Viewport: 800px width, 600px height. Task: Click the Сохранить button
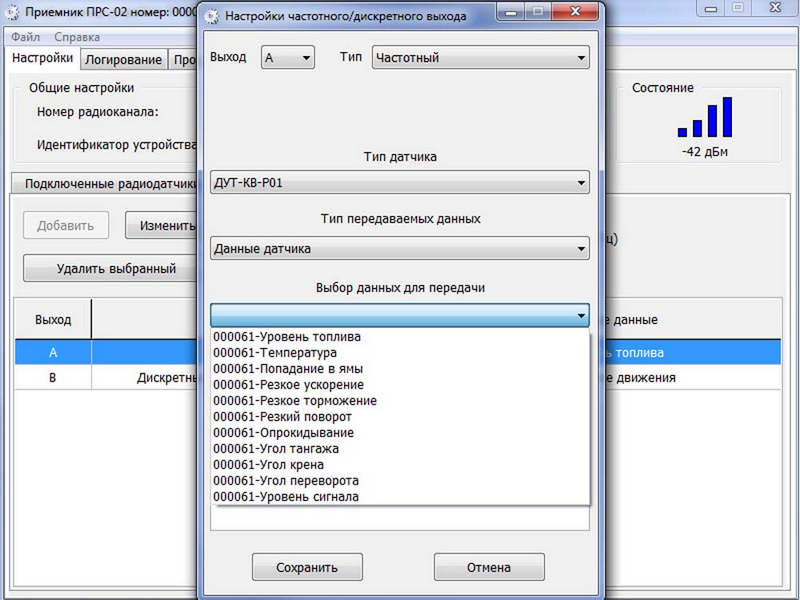coord(307,567)
